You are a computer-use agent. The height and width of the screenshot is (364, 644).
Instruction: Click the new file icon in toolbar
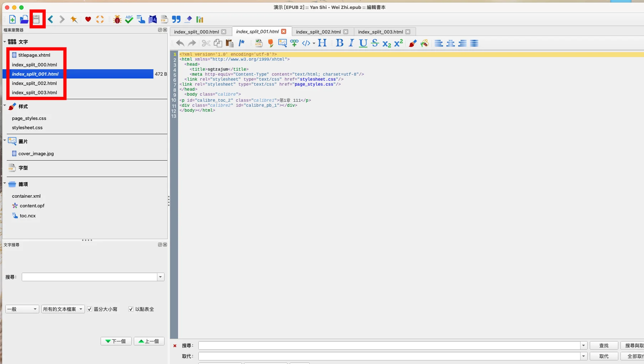pos(12,19)
